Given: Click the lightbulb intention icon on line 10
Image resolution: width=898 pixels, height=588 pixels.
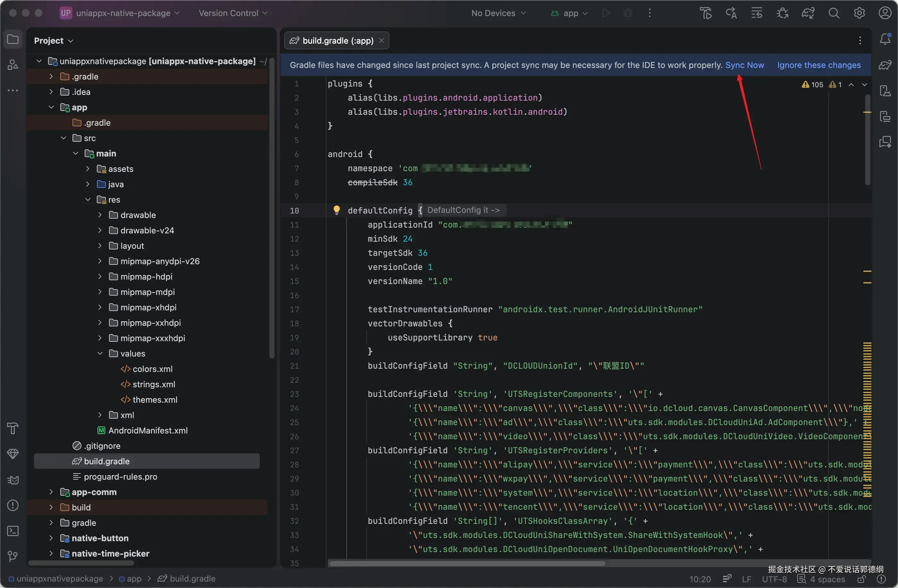Looking at the screenshot, I should tap(336, 210).
